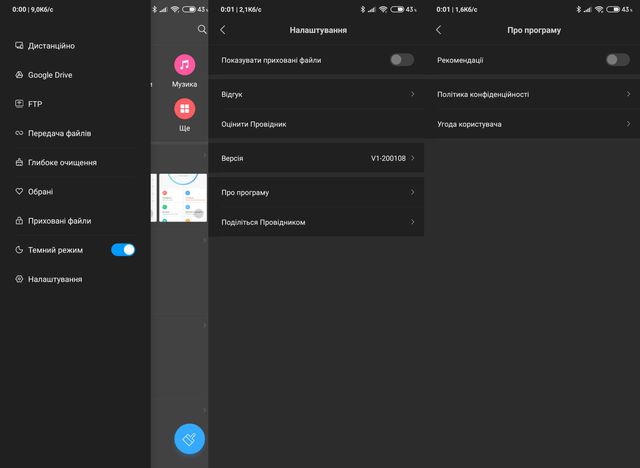
Task: Select Глибоке очищення menu entry
Action: point(62,162)
